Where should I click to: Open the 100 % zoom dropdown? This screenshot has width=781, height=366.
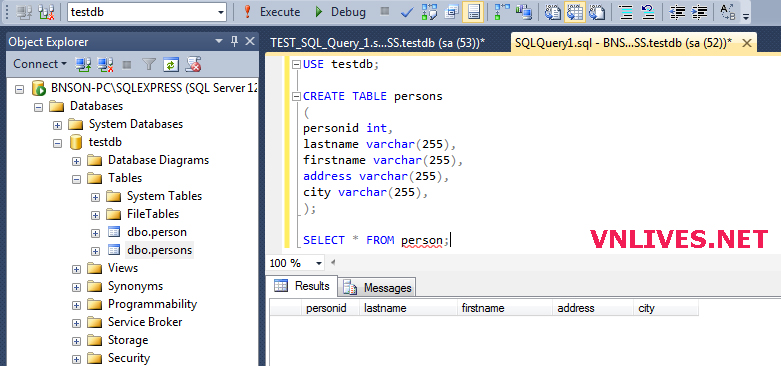click(x=319, y=262)
